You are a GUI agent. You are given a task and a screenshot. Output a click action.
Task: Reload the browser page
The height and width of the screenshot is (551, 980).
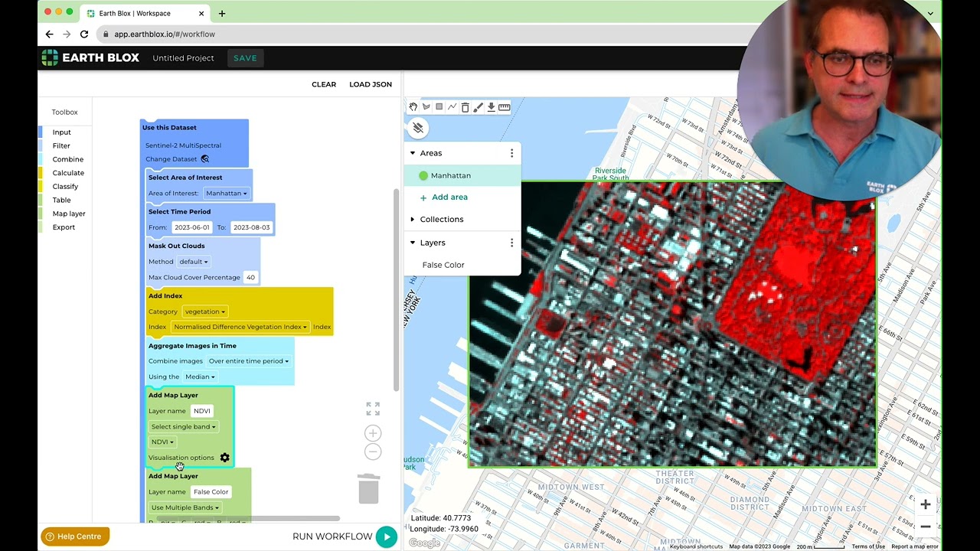click(x=84, y=34)
